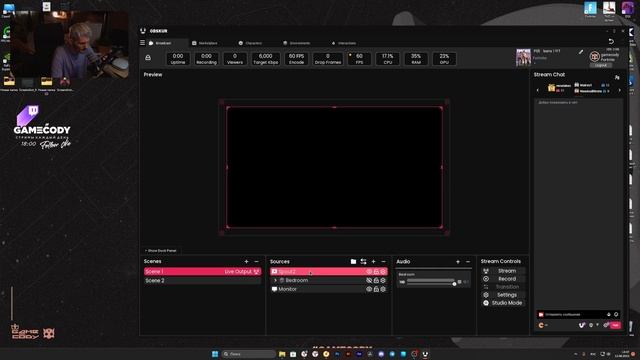This screenshot has width=640, height=360.
Task: Click the Stream Chat users icon
Action: (x=617, y=77)
